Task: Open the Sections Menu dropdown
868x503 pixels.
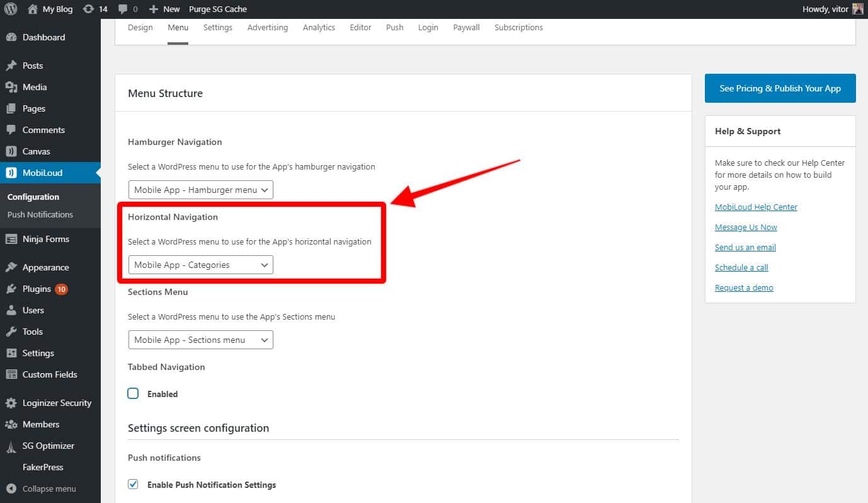Action: pyautogui.click(x=201, y=340)
